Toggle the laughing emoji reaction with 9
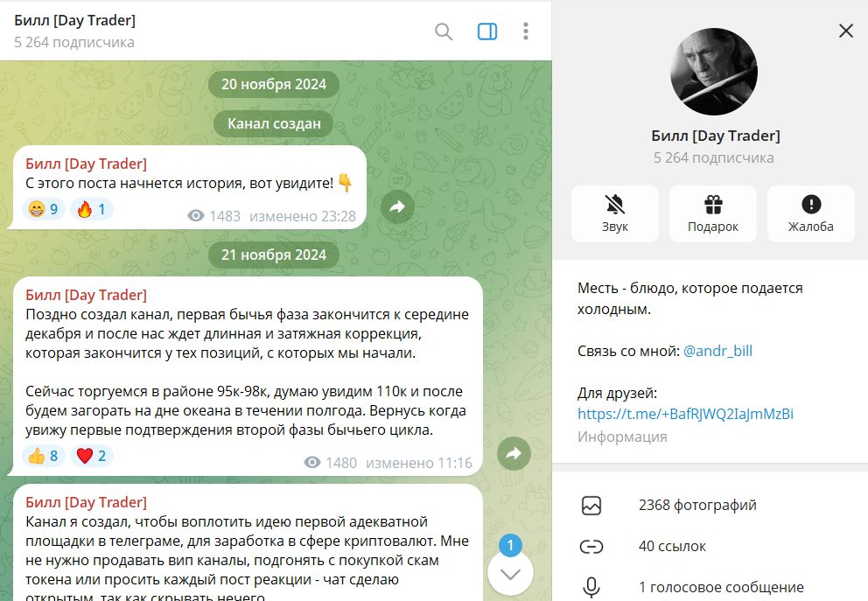The width and height of the screenshot is (868, 601). (x=44, y=209)
